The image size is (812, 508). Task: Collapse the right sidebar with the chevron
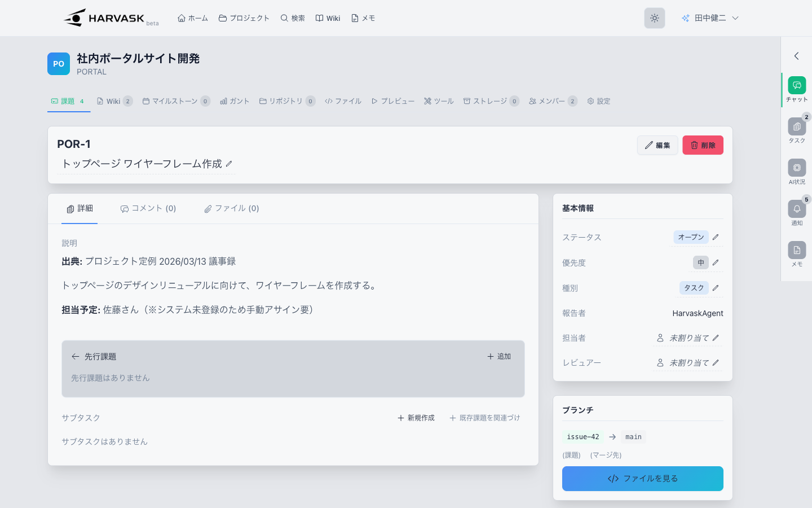tap(796, 56)
